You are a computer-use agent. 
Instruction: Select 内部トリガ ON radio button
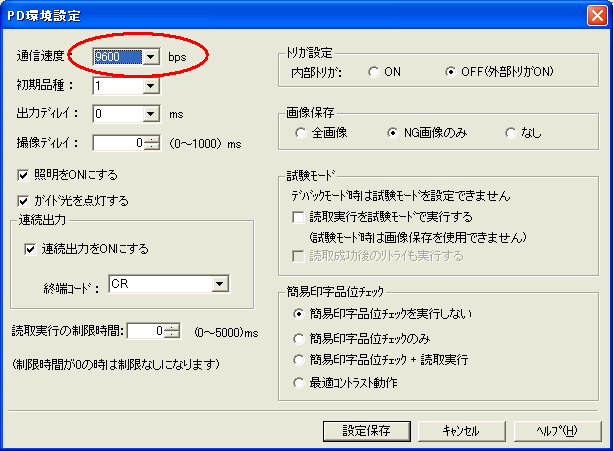[374, 72]
